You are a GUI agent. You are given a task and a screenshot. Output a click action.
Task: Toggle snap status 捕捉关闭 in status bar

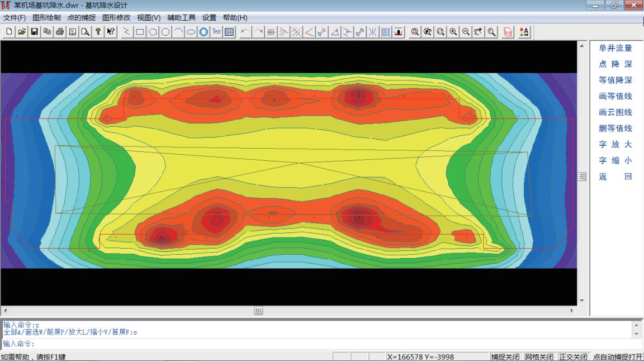[505, 357]
